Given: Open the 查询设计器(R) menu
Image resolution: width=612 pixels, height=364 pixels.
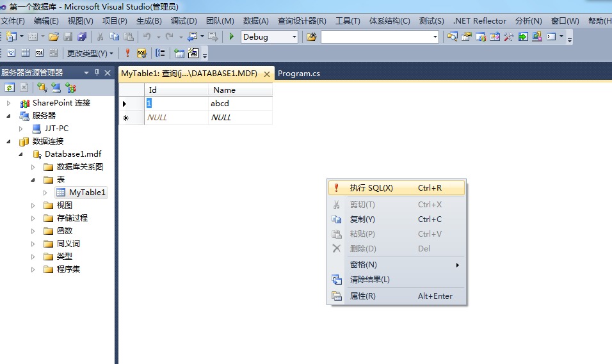Looking at the screenshot, I should [302, 21].
